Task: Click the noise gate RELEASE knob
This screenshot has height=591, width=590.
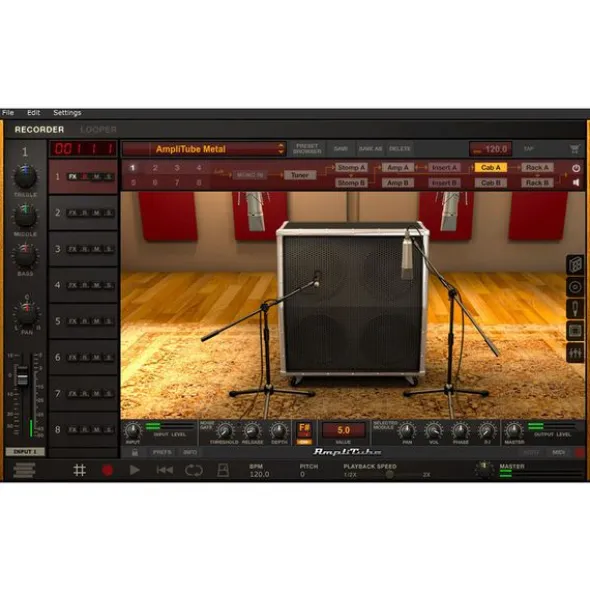Action: [252, 430]
